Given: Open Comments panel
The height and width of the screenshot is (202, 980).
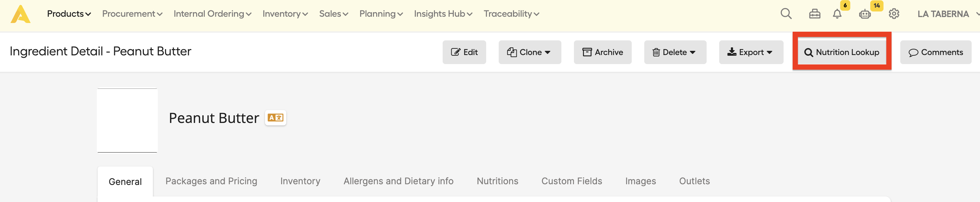Looking at the screenshot, I should (x=935, y=52).
